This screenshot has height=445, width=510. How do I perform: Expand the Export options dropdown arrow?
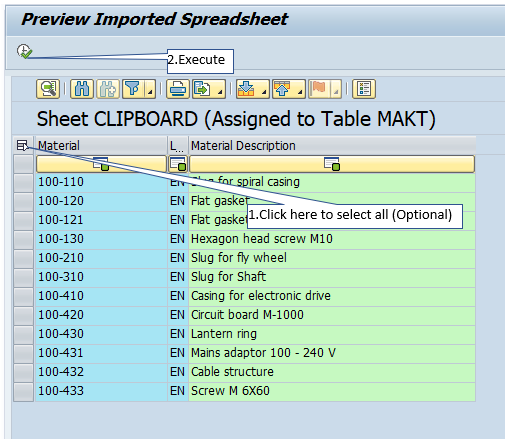point(220,89)
